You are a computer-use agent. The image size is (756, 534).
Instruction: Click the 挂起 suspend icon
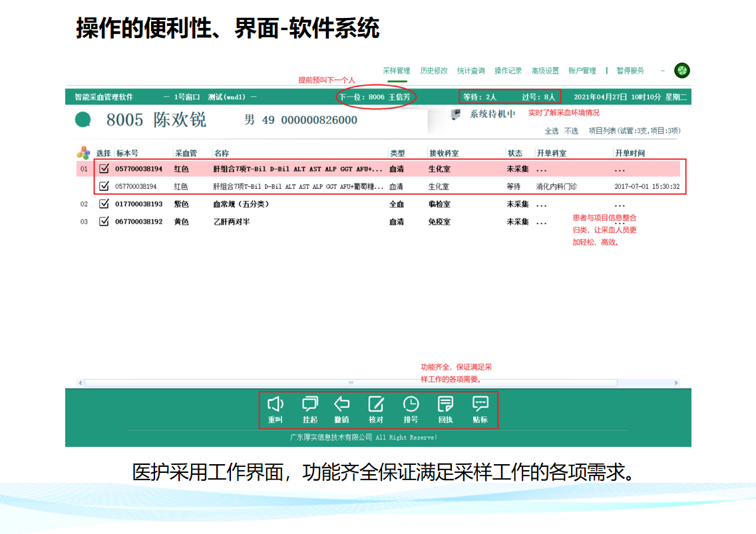[309, 404]
